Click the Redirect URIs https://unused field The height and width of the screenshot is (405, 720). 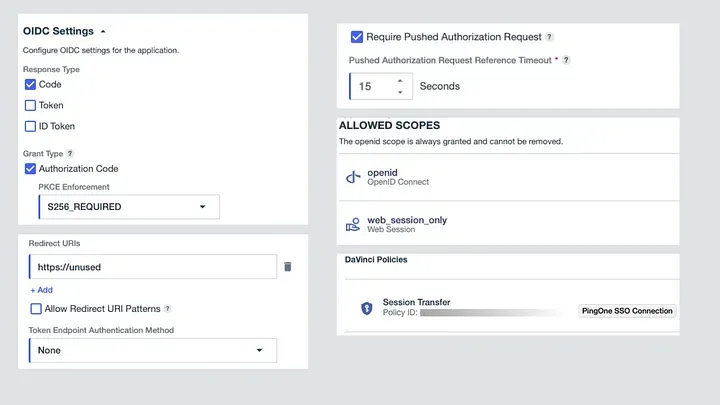[153, 267]
